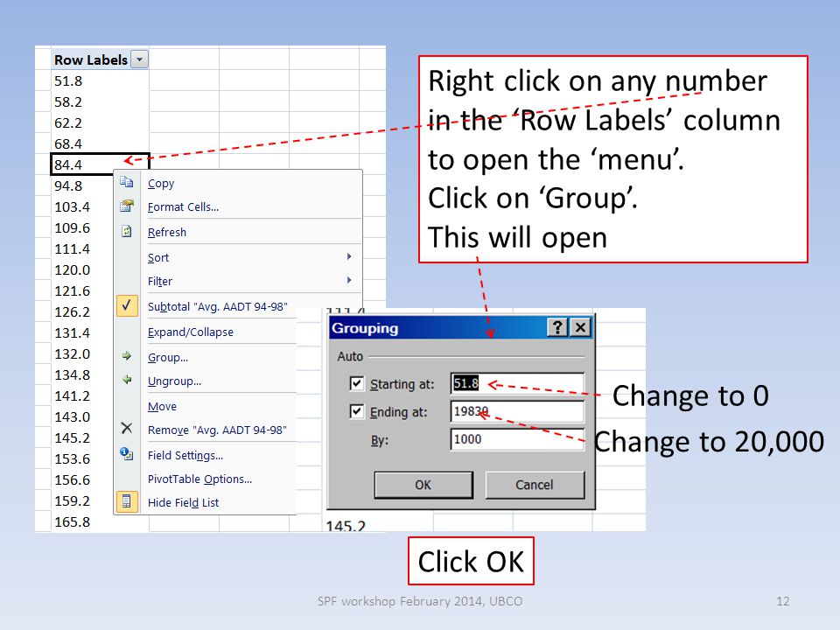
Task: Select the cell with value 132.0
Action: click(x=82, y=353)
